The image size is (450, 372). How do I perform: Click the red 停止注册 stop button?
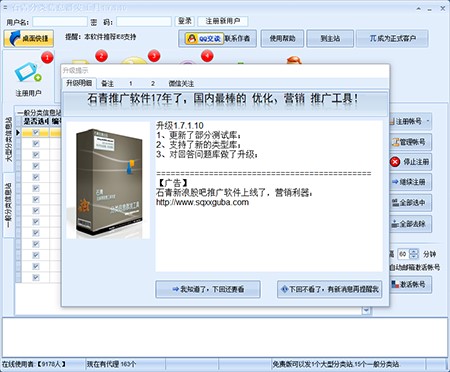(x=411, y=162)
